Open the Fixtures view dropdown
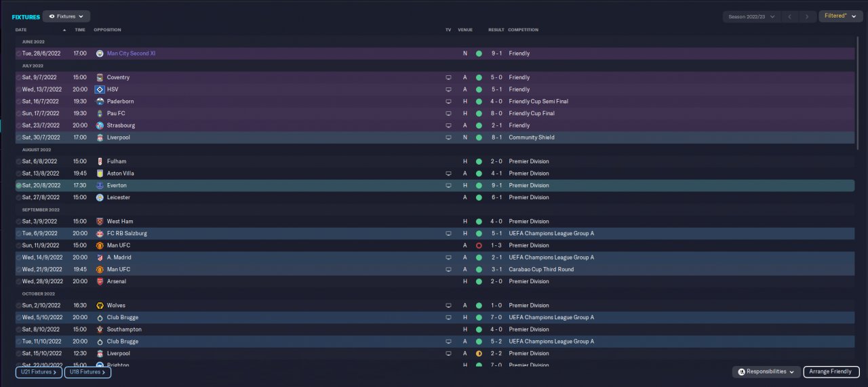868x387 pixels. tap(66, 16)
